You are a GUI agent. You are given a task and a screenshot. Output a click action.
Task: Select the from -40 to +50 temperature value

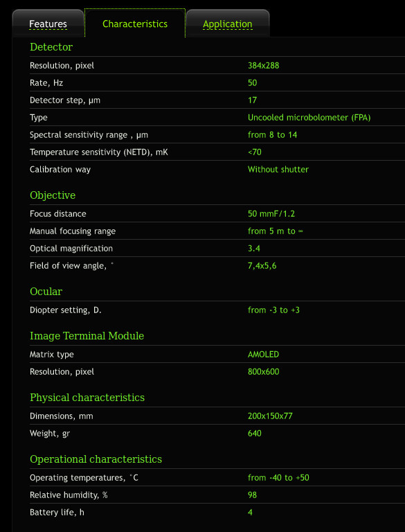(x=278, y=478)
